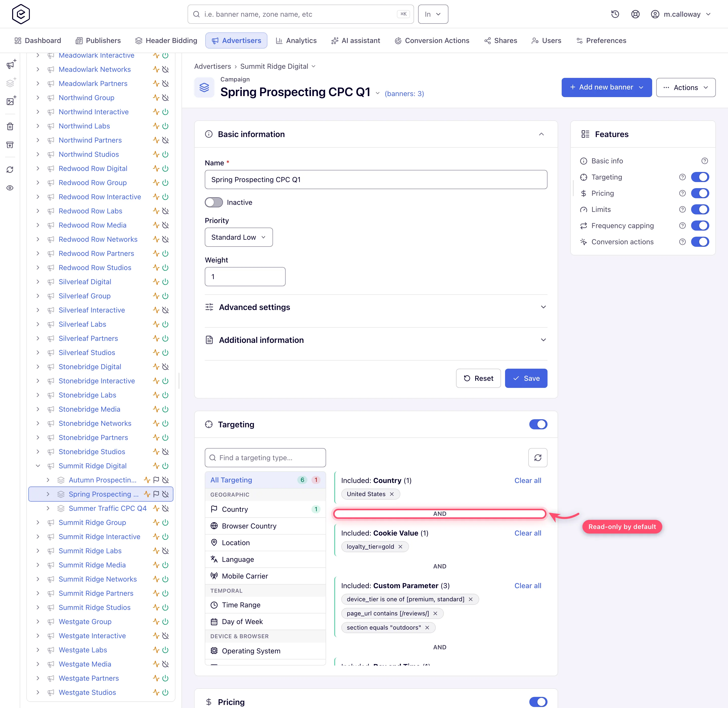Go to Conversion Actions tab
This screenshot has width=728, height=708.
coord(432,40)
